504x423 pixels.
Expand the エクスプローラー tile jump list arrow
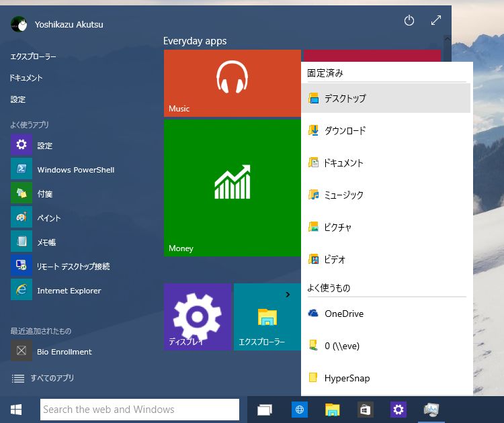(288, 295)
